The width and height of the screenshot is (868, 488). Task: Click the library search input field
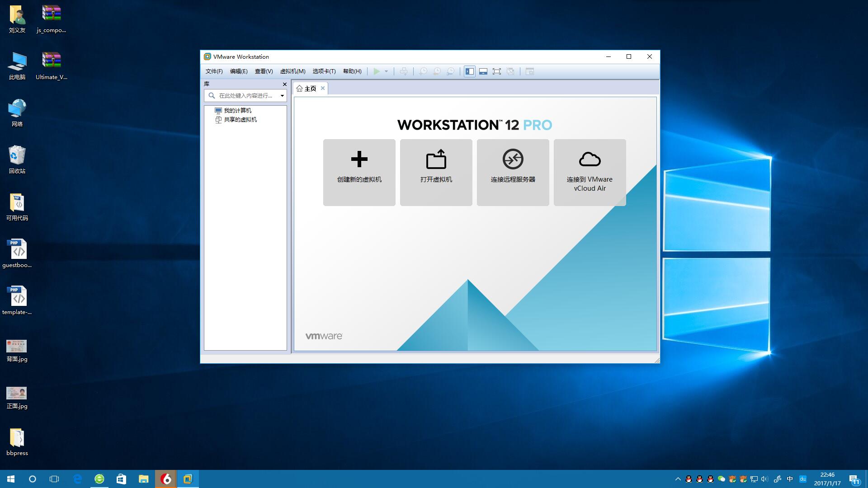245,96
